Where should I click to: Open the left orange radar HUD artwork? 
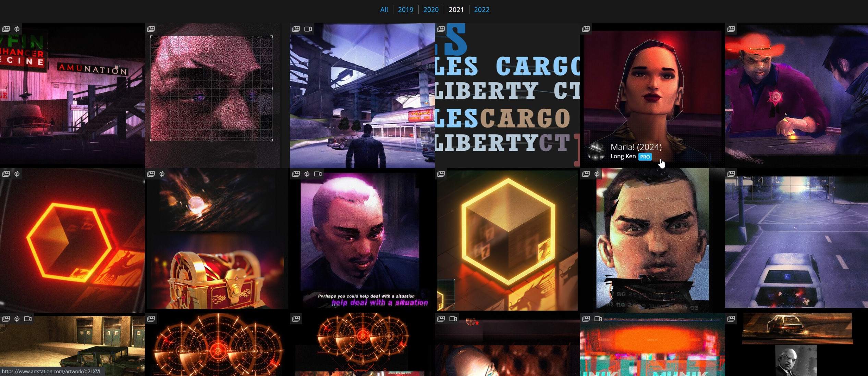tap(217, 344)
